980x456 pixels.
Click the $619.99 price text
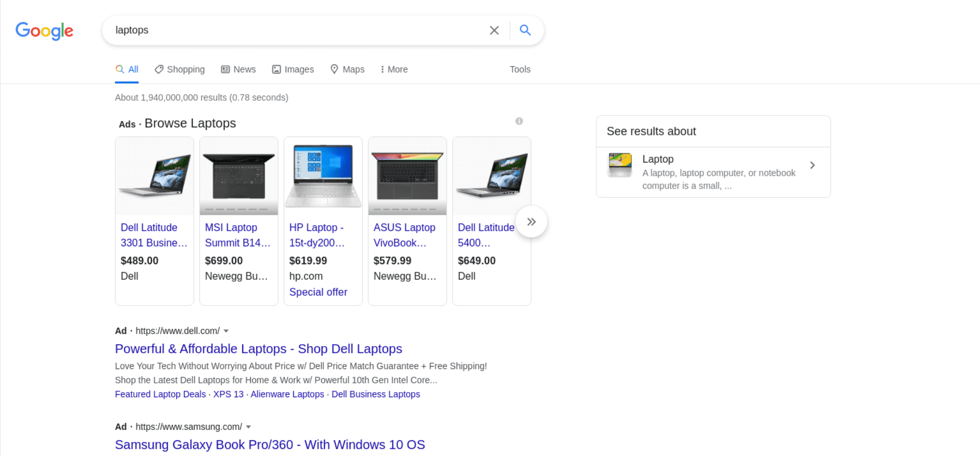[308, 261]
